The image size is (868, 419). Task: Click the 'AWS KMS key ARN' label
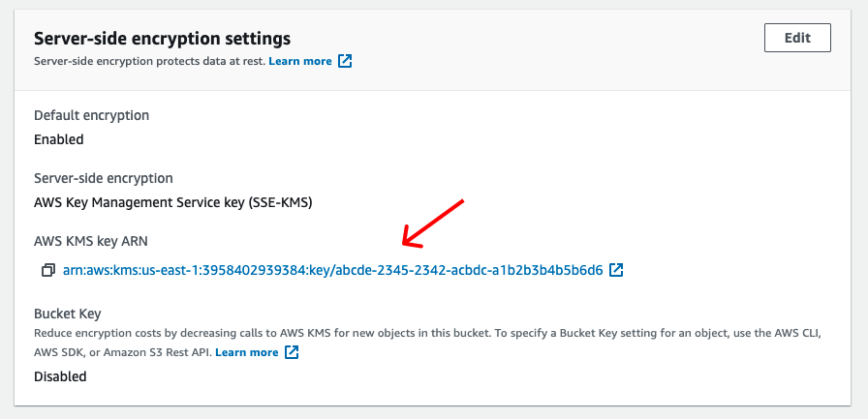point(90,241)
